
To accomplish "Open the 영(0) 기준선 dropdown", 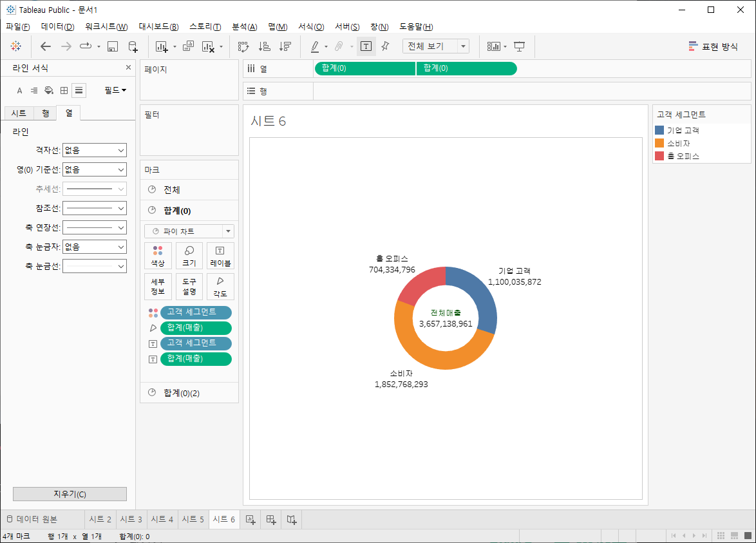I will point(95,170).
